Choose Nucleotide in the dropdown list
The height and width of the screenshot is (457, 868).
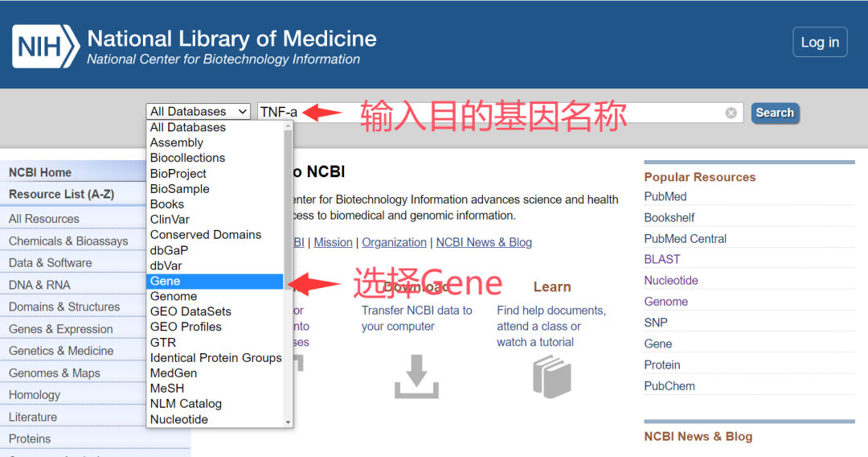179,419
